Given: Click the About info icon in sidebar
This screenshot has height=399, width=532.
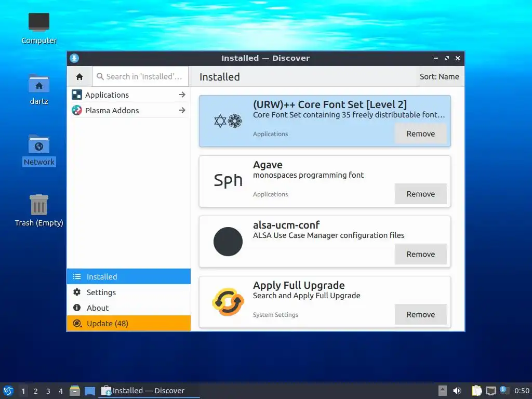Looking at the screenshot, I should (x=77, y=308).
